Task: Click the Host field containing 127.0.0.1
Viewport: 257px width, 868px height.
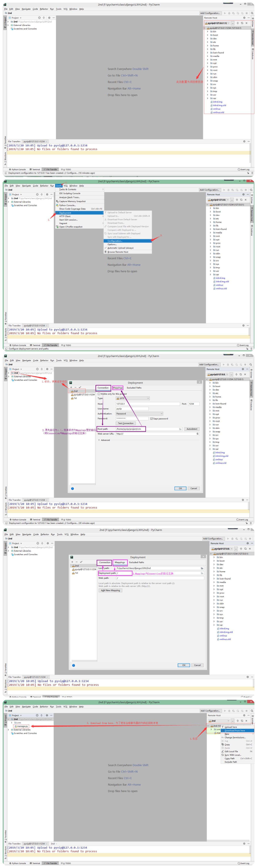Action: 148,404
